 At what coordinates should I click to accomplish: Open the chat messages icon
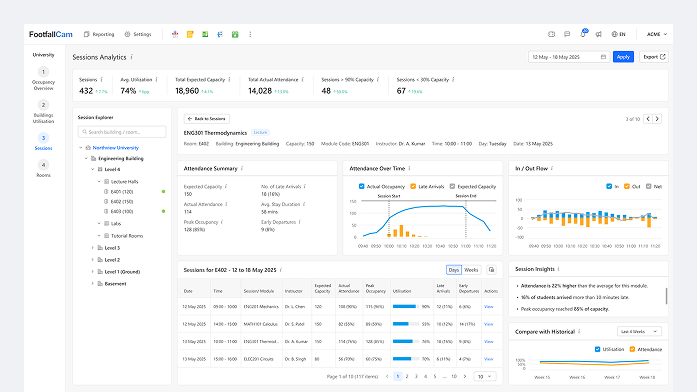click(567, 34)
